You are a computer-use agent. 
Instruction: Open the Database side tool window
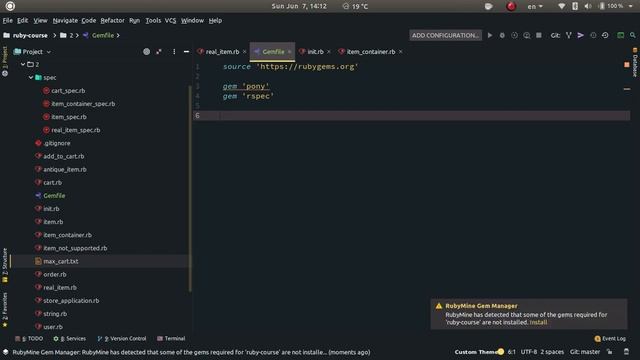click(x=635, y=62)
